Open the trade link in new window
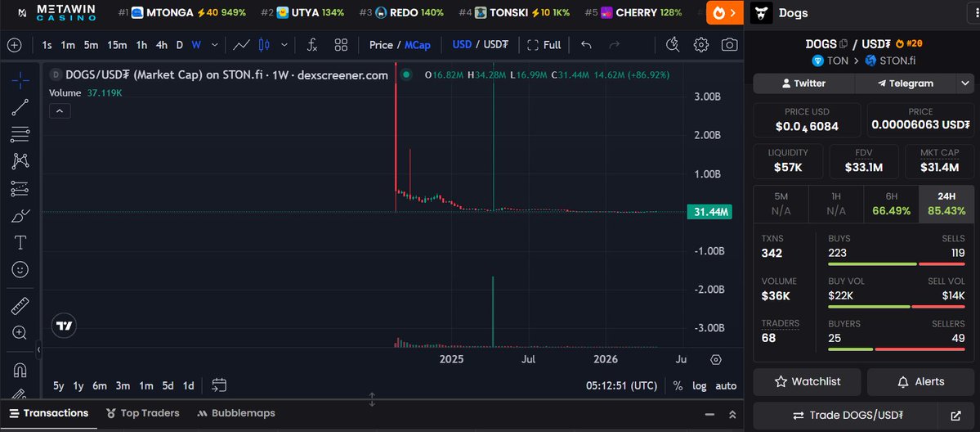 (x=955, y=416)
